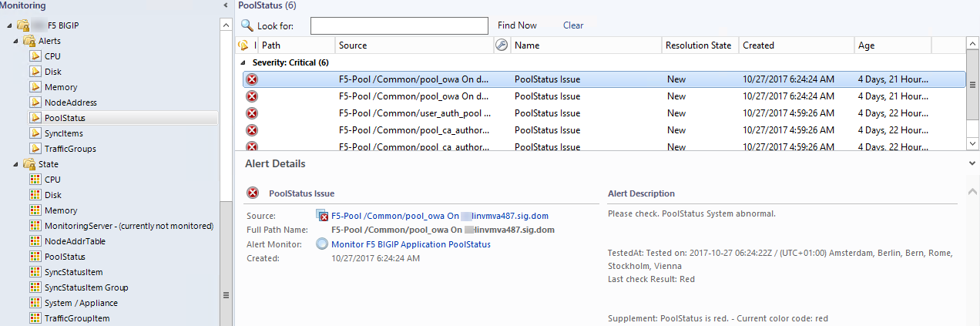Sort by the Path column header
This screenshot has height=326, width=980.
pos(297,45)
